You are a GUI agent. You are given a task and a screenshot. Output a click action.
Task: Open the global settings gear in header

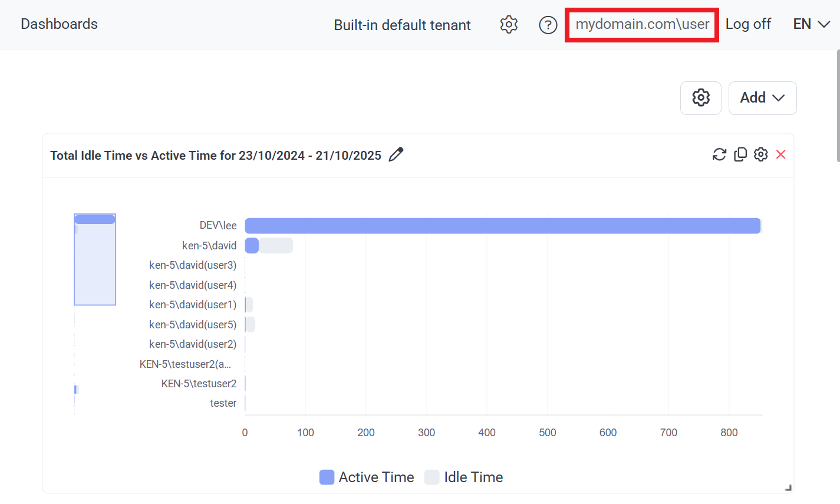(509, 24)
